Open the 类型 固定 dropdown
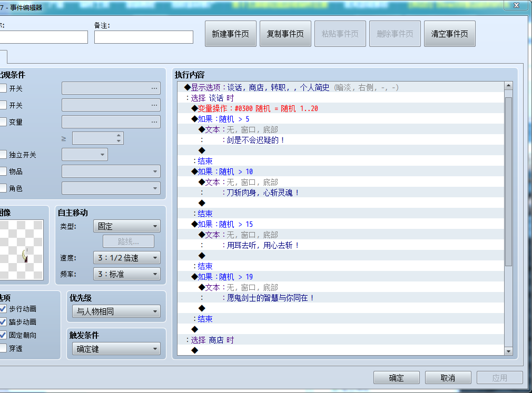This screenshot has height=393, width=532. coord(127,226)
